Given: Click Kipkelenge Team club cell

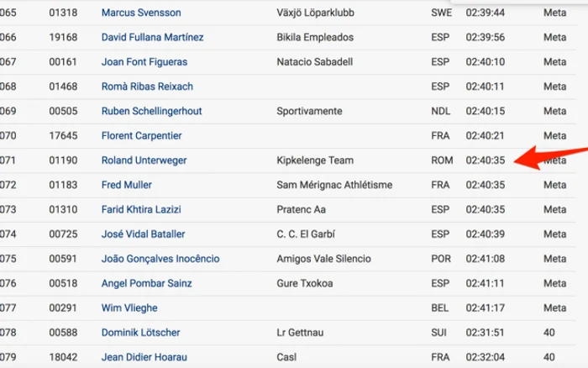Looking at the screenshot, I should coord(315,160).
